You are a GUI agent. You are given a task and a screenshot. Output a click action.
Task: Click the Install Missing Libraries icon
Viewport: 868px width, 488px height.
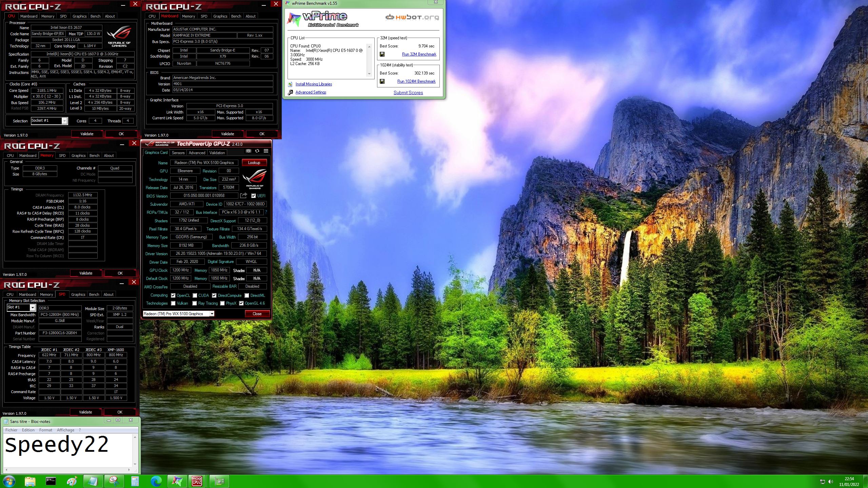point(290,84)
